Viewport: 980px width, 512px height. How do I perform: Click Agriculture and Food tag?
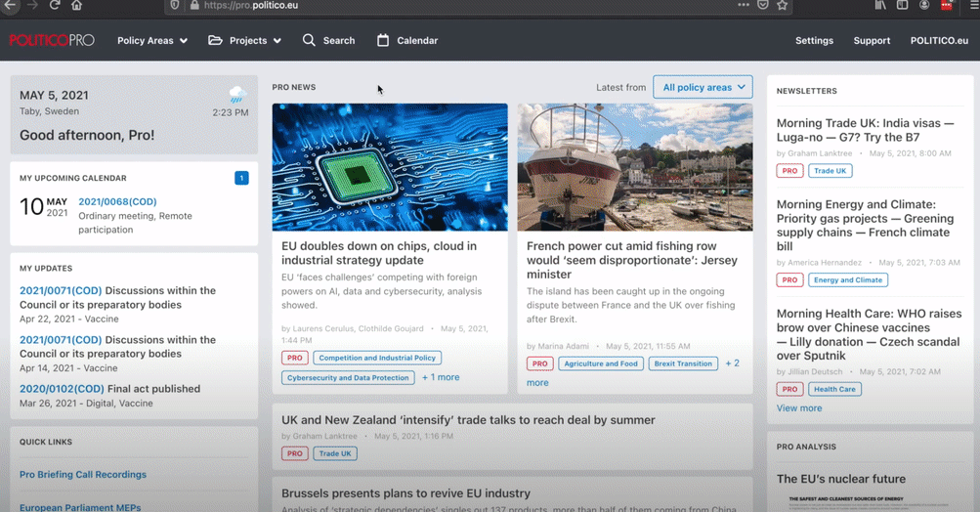pyautogui.click(x=601, y=363)
